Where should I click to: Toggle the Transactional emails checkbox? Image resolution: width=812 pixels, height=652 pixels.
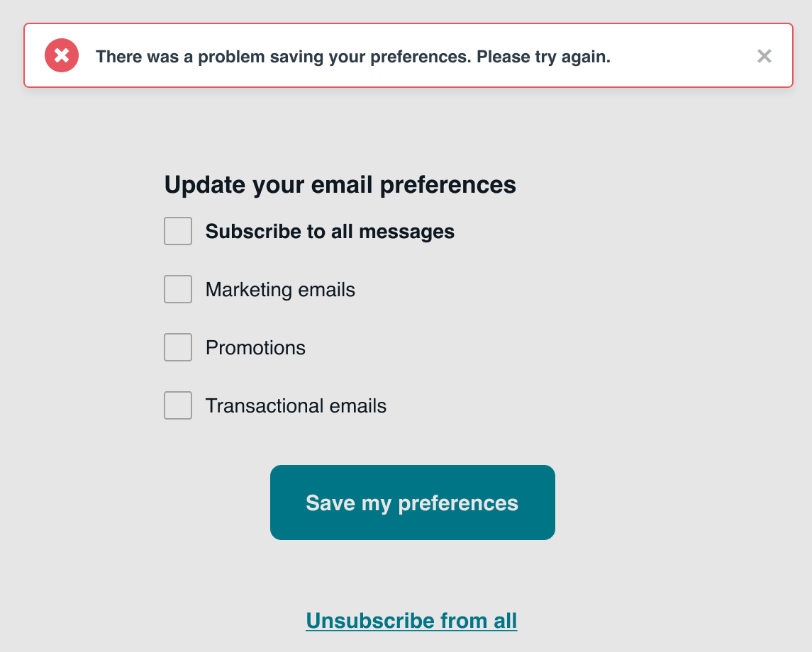[178, 405]
